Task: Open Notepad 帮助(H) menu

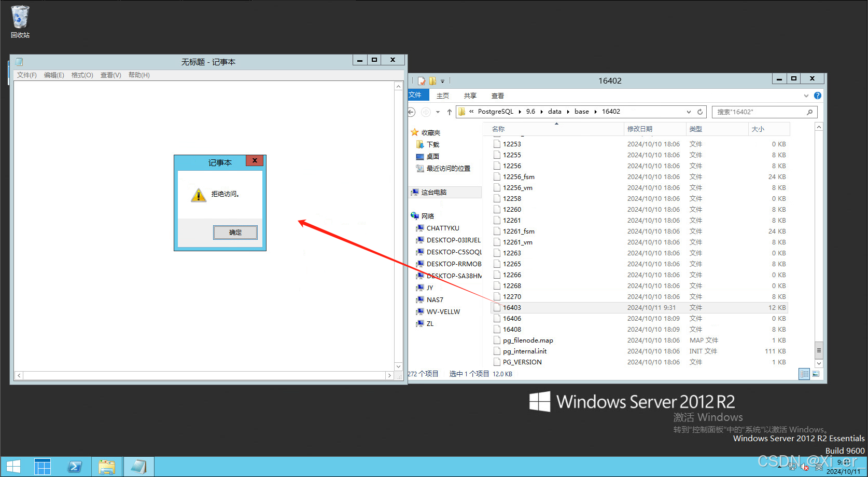Action: pos(139,75)
